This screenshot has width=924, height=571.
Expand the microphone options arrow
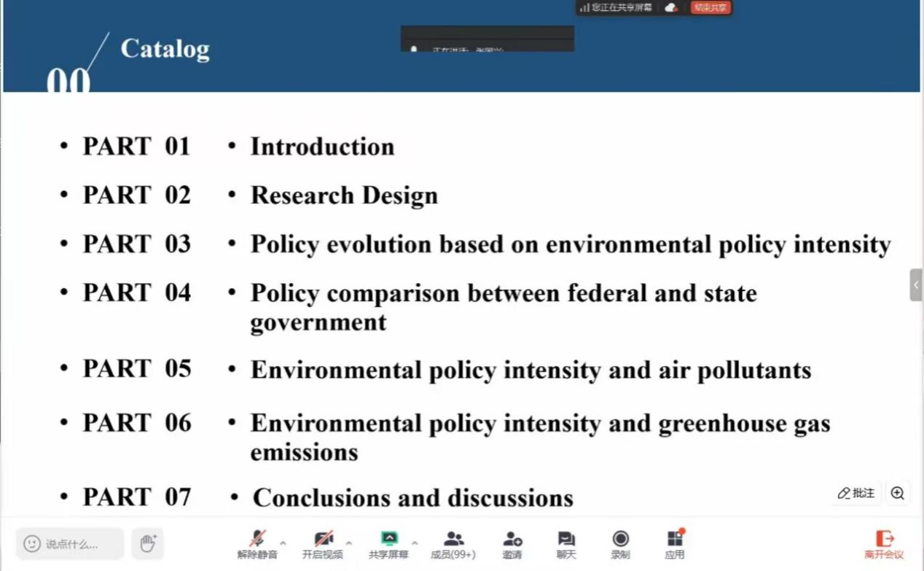pyautogui.click(x=283, y=543)
